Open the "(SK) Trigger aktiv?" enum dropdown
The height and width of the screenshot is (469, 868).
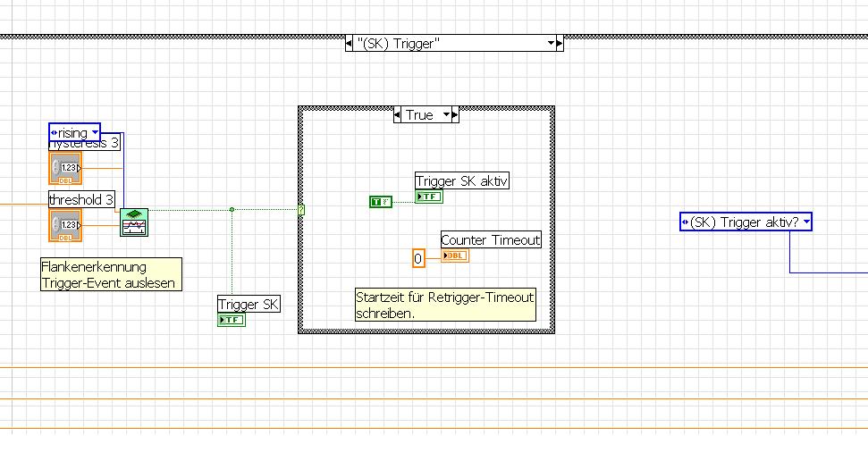806,222
